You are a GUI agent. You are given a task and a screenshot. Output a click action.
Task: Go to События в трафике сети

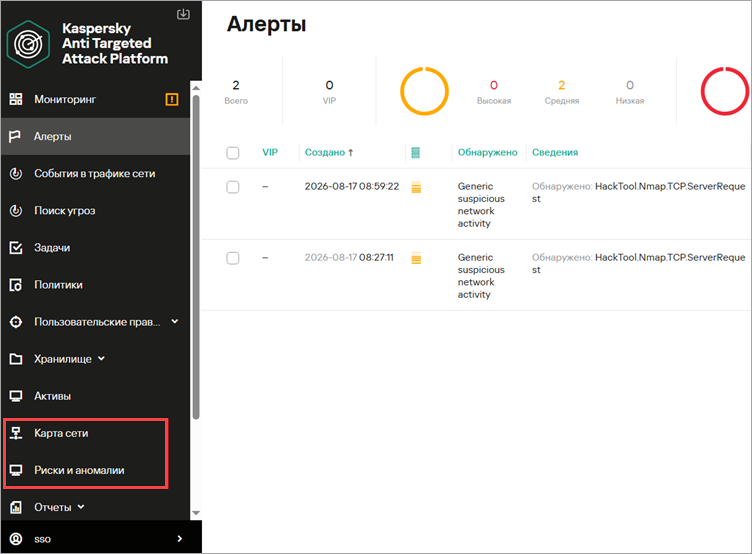coord(94,174)
